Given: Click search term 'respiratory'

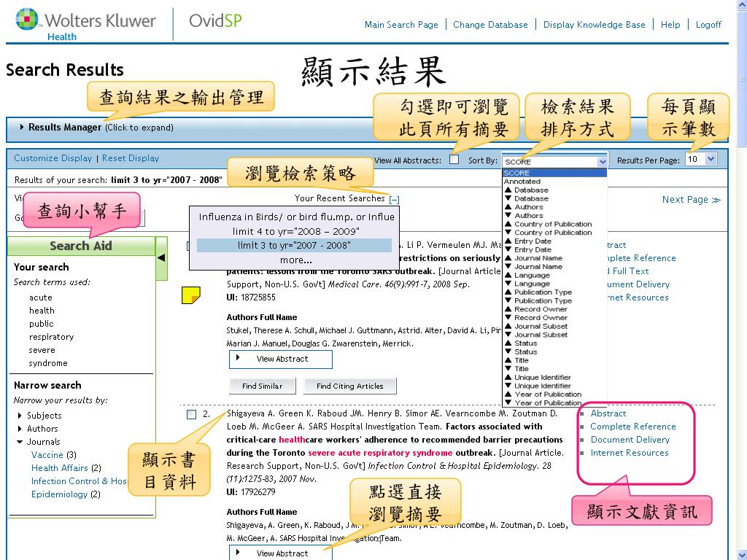Looking at the screenshot, I should pos(51,337).
